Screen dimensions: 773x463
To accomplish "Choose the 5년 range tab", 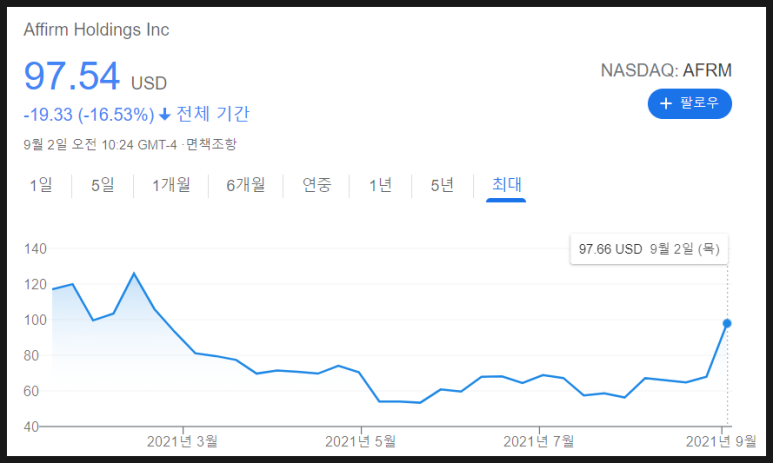I will tap(442, 185).
